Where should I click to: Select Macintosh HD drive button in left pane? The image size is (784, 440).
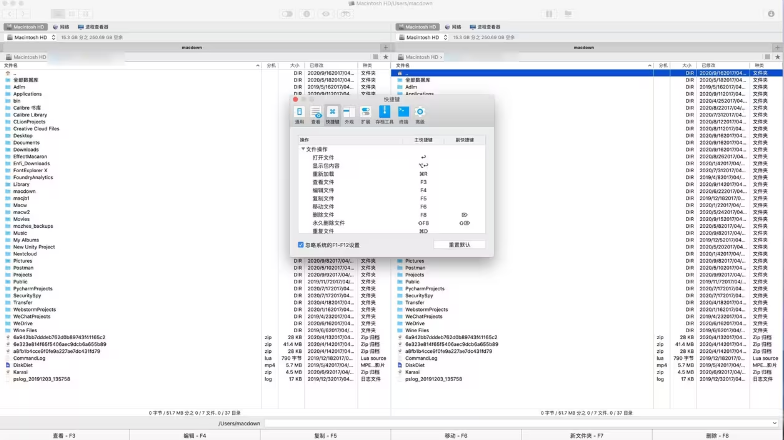point(26,27)
